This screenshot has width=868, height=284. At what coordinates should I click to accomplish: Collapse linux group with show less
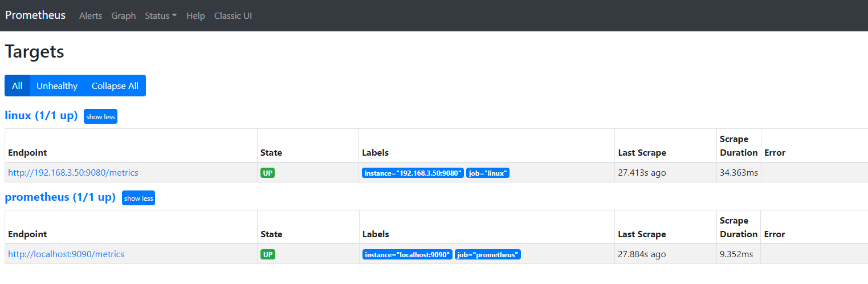pyautogui.click(x=100, y=116)
